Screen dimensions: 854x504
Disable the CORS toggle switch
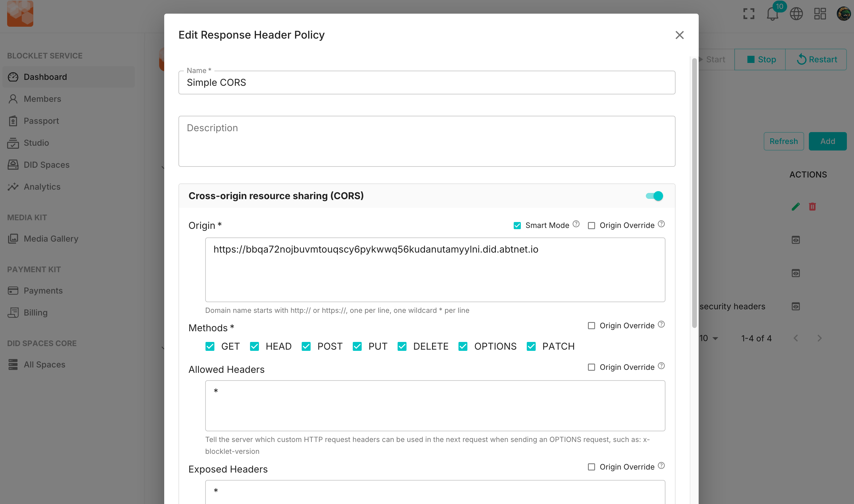(x=654, y=196)
